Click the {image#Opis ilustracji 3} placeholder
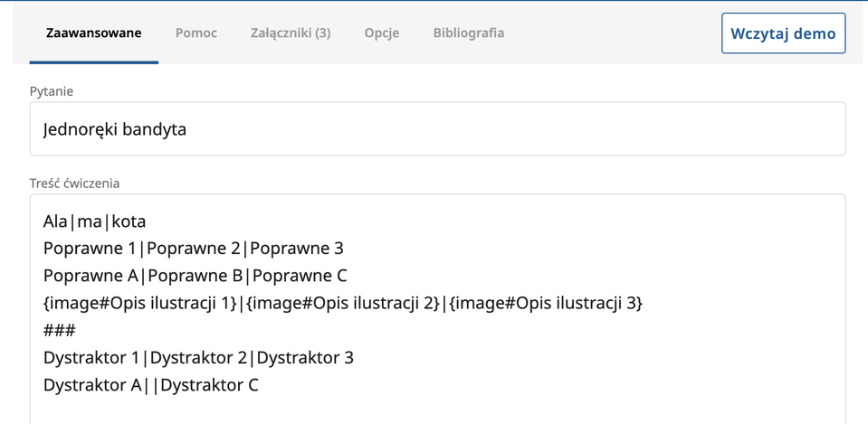 pos(546,303)
